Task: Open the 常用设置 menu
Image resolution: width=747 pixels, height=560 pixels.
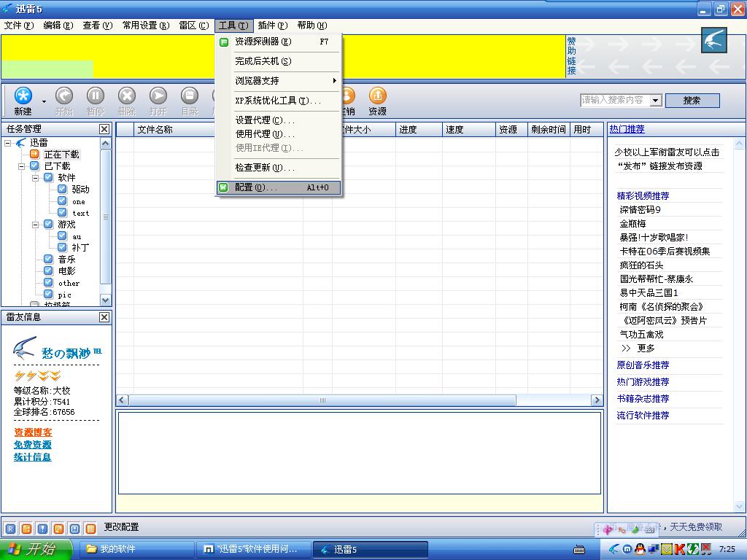Action: click(146, 26)
